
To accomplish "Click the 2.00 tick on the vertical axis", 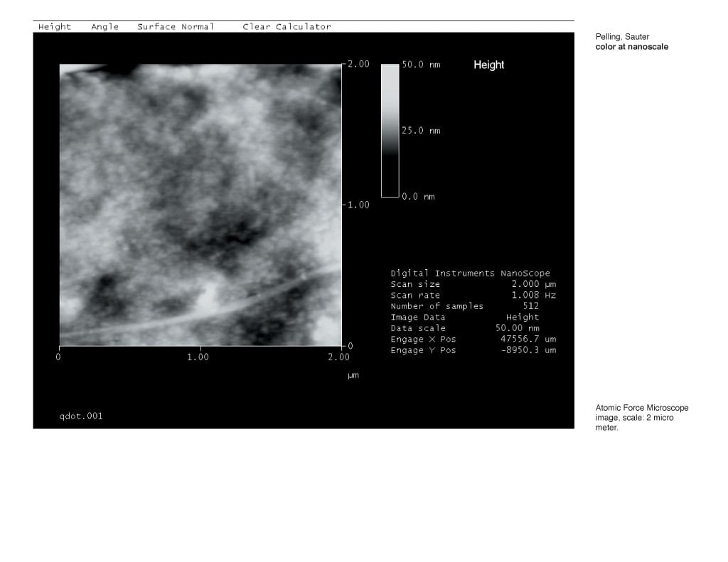I will pyautogui.click(x=358, y=64).
